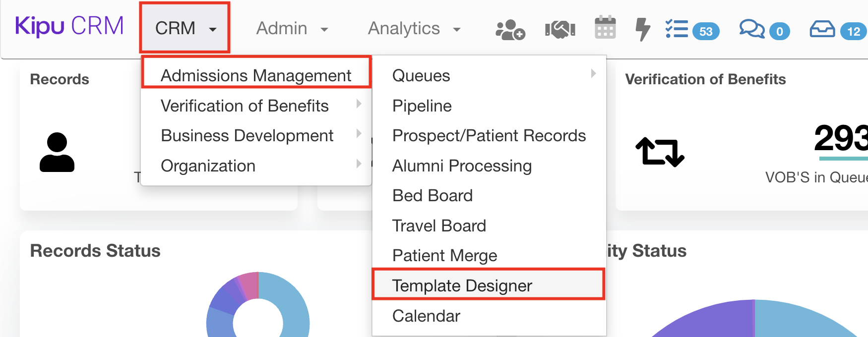Open the Admin dropdown

pos(292,29)
